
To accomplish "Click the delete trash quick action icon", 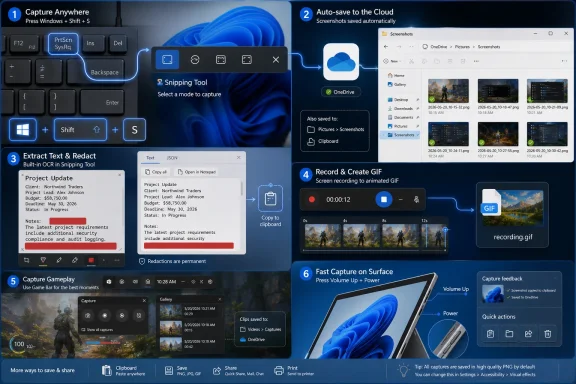I will tap(547, 334).
